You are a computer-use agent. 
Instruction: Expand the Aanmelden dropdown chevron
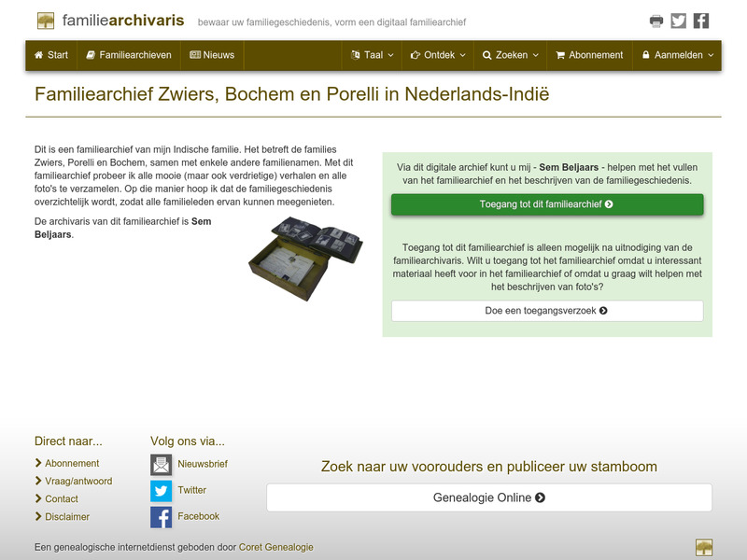(x=711, y=55)
